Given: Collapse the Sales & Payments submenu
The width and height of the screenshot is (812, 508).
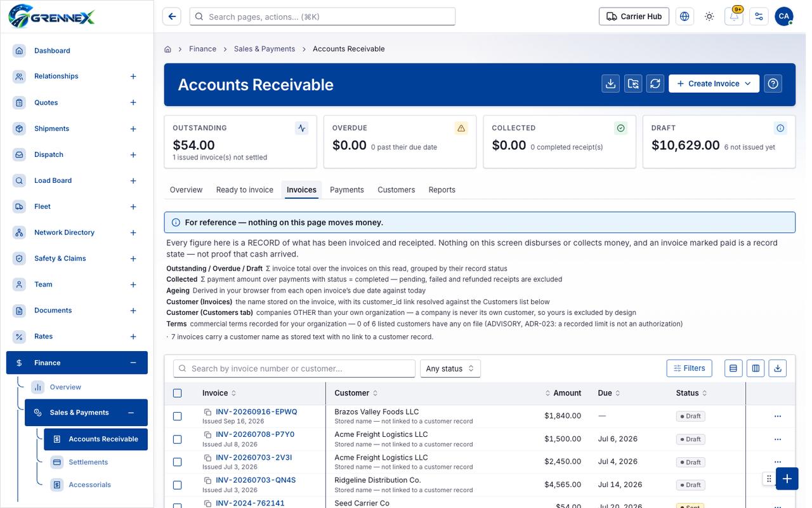Looking at the screenshot, I should pos(131,413).
